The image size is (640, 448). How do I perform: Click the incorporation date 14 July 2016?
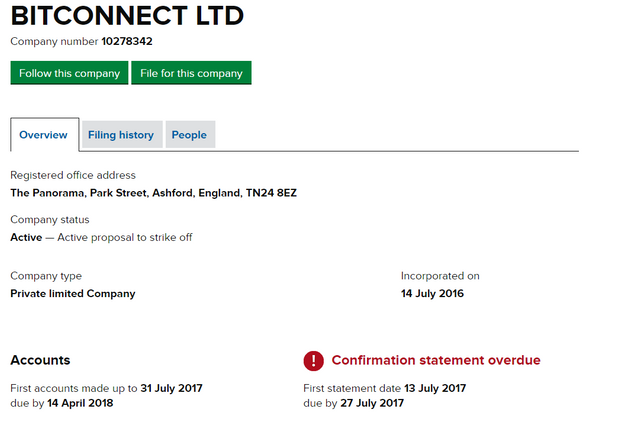[432, 293]
